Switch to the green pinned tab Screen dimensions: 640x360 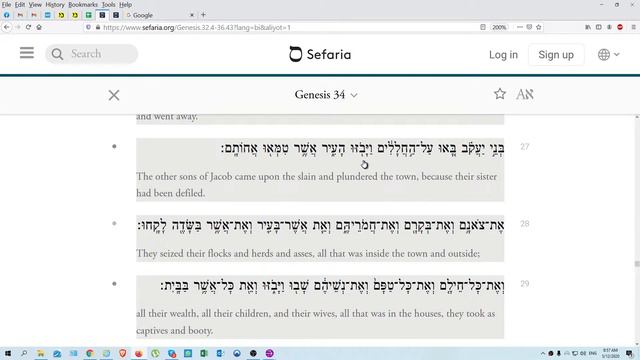[x=89, y=15]
